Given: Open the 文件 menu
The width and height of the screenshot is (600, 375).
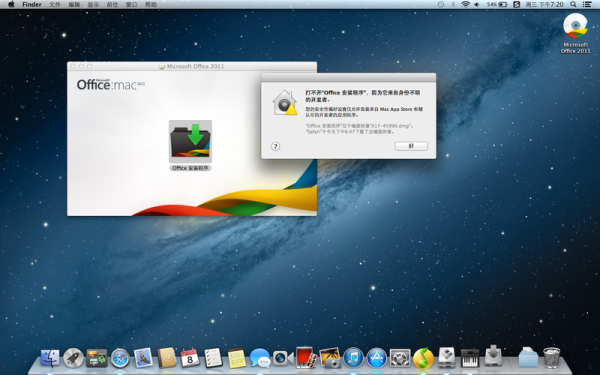Looking at the screenshot, I should (55, 5).
